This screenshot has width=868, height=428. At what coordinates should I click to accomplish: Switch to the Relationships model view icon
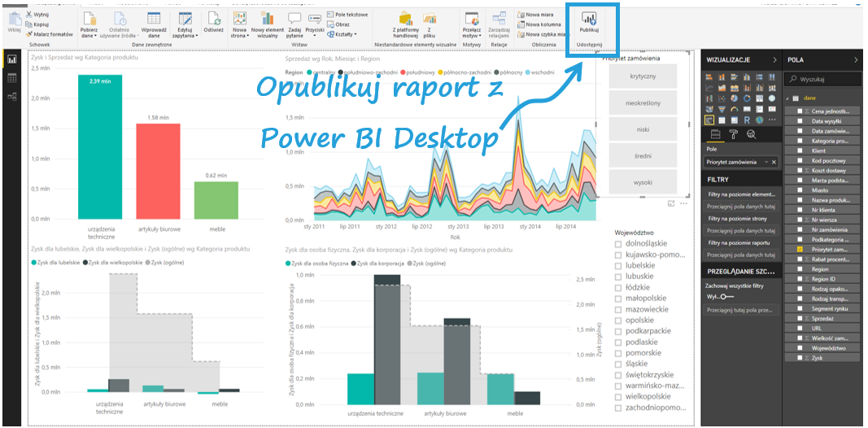(x=12, y=97)
